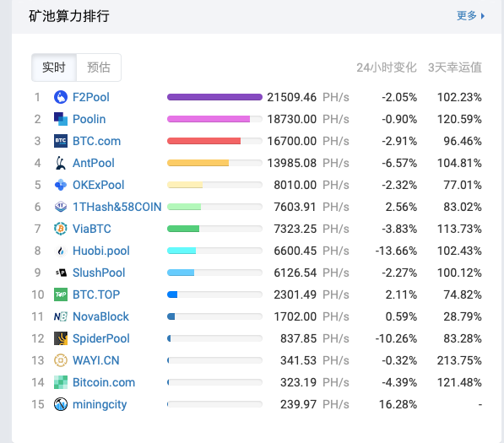This screenshot has height=443, width=504.
Task: Open the 1THash&58COIN link
Action: (117, 207)
